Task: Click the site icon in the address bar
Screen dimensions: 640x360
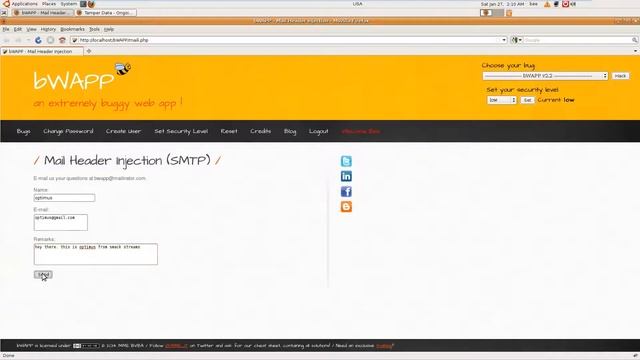Action: click(75, 40)
